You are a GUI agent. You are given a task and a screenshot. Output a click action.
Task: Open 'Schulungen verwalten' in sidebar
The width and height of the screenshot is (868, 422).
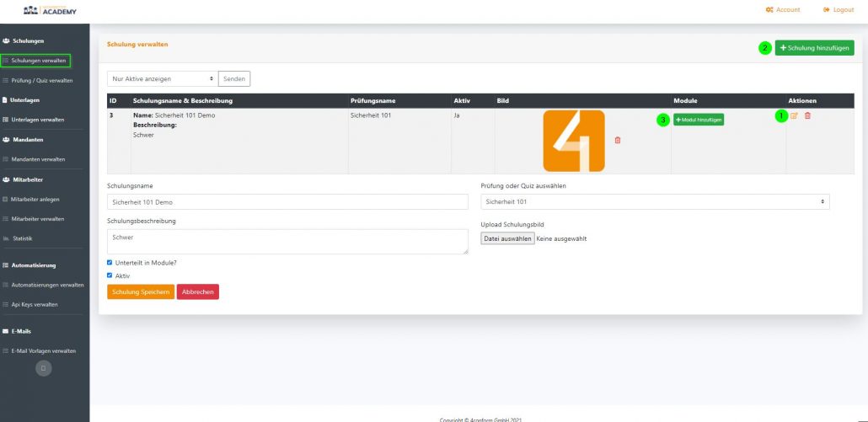click(x=38, y=61)
